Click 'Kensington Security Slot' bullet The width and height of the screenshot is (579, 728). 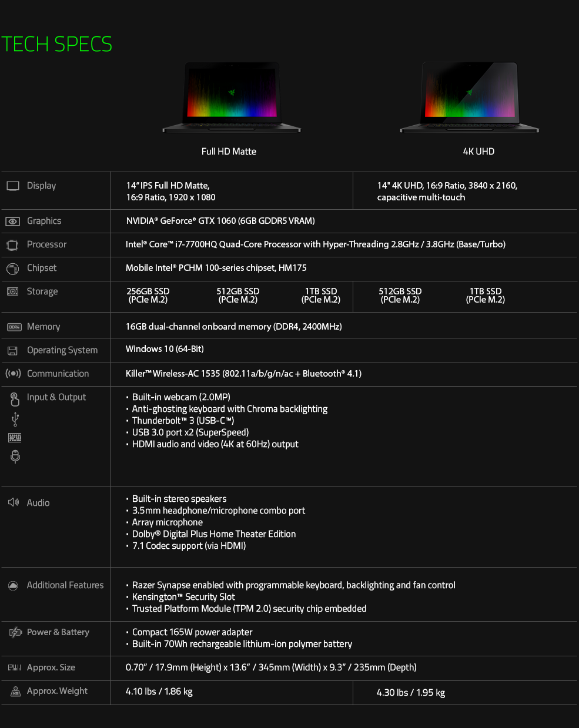(x=183, y=597)
